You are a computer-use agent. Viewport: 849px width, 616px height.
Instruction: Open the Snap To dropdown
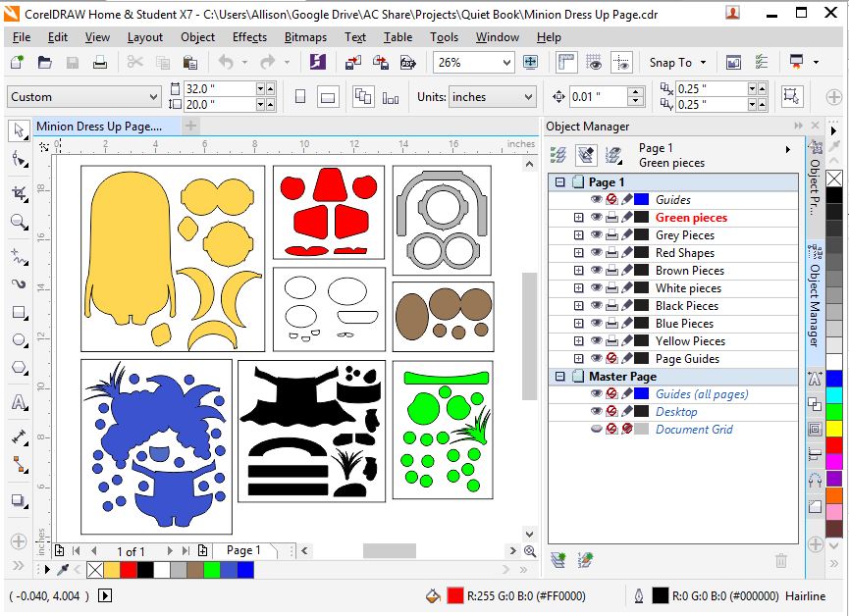pos(703,63)
